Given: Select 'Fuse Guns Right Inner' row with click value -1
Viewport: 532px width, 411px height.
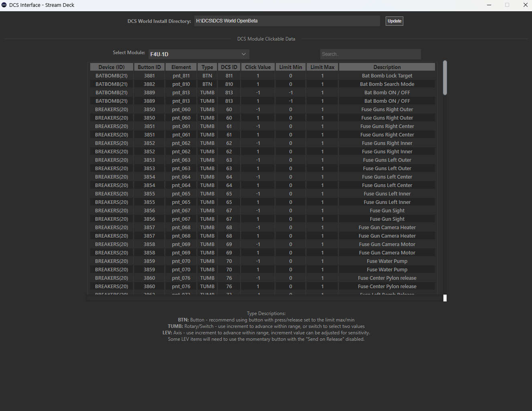Looking at the screenshot, I should (263, 143).
